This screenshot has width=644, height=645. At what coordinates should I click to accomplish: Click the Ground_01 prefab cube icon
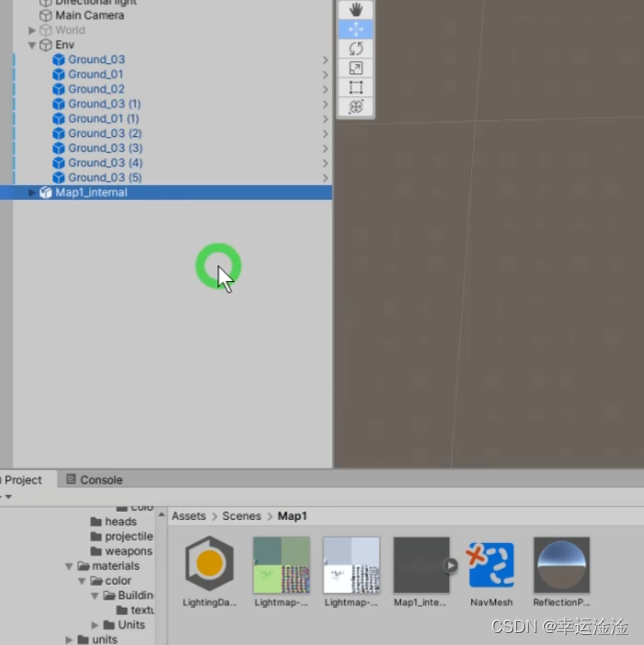58,74
